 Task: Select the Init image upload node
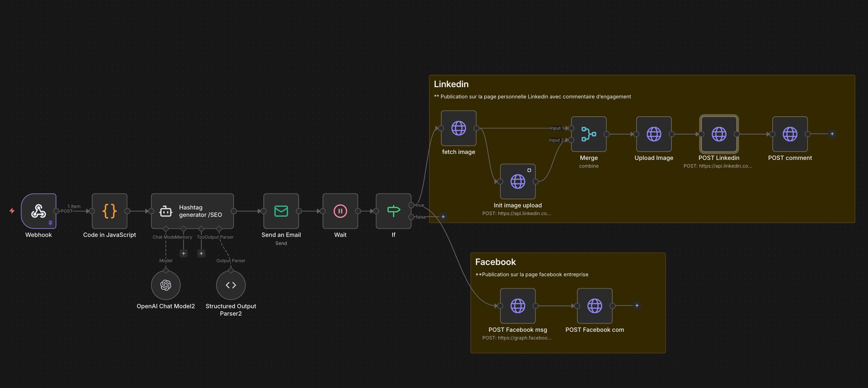point(518,181)
